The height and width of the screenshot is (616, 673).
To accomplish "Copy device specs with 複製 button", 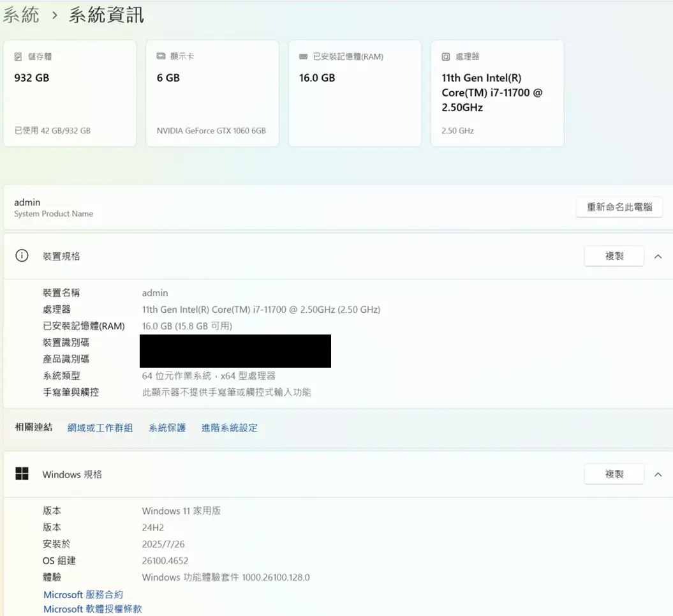I will point(614,256).
